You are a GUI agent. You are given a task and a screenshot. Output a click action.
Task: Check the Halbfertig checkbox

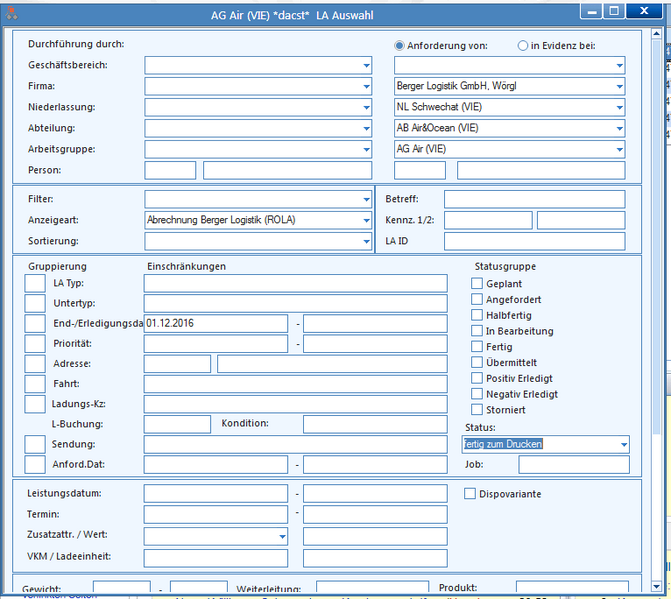(477, 315)
